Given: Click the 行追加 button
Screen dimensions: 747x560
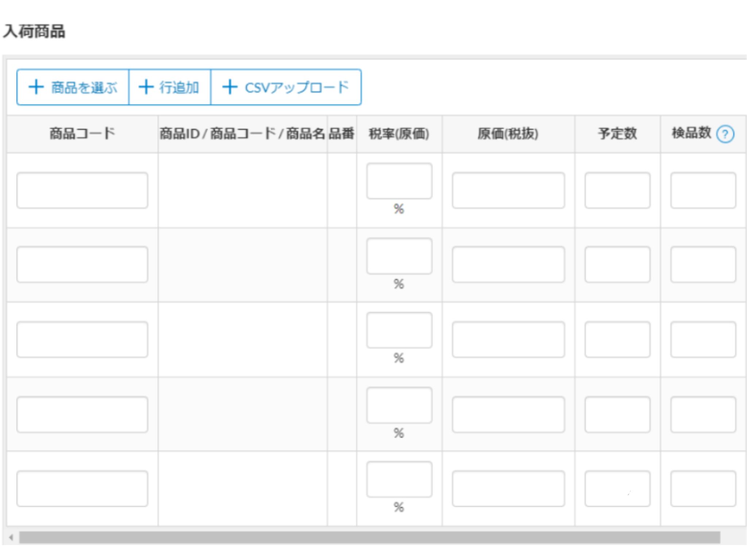Looking at the screenshot, I should (170, 87).
